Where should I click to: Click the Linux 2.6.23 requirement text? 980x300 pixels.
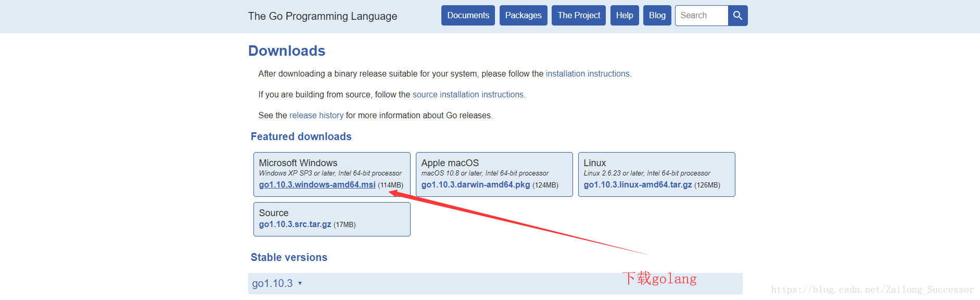click(646, 173)
